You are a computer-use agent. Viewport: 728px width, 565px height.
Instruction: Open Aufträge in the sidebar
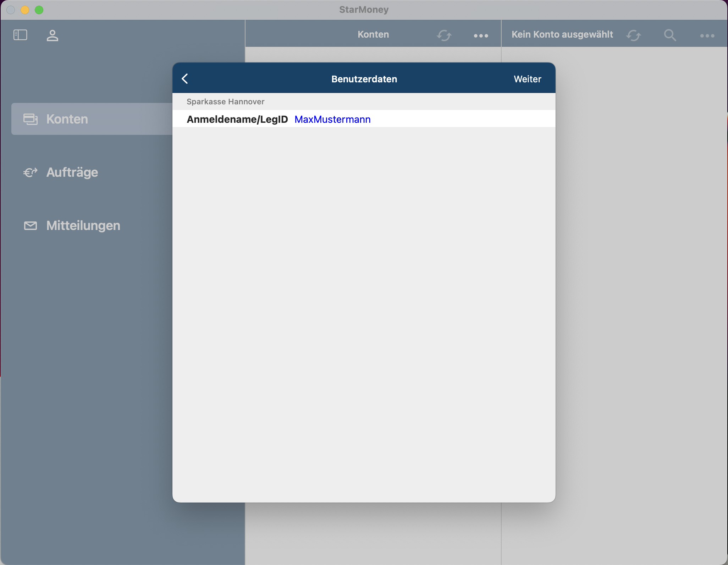click(72, 172)
